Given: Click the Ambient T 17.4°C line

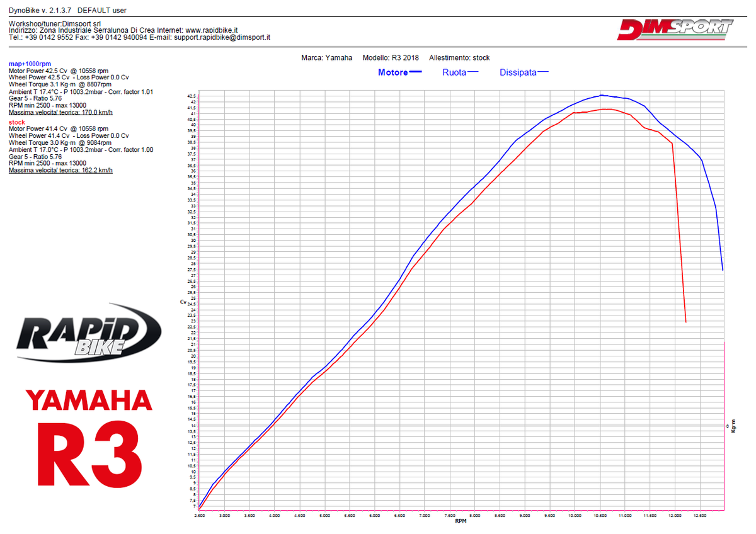Looking at the screenshot, I should pos(81,92).
